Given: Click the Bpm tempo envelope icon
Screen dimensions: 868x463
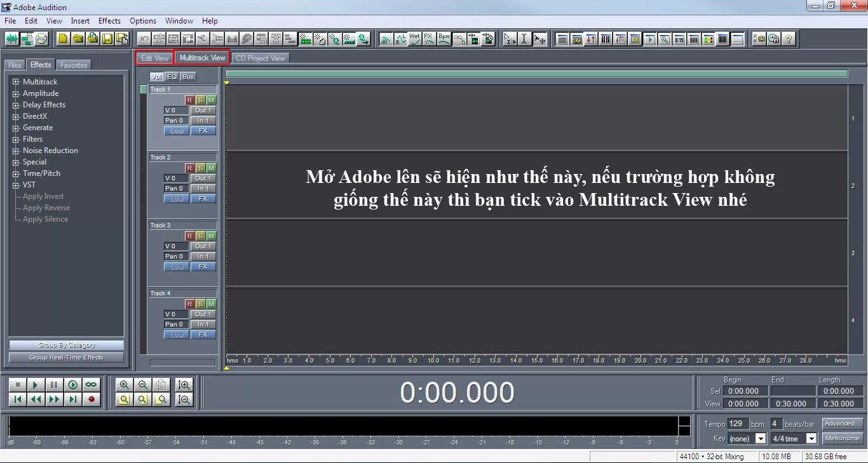Looking at the screenshot, I should (444, 39).
